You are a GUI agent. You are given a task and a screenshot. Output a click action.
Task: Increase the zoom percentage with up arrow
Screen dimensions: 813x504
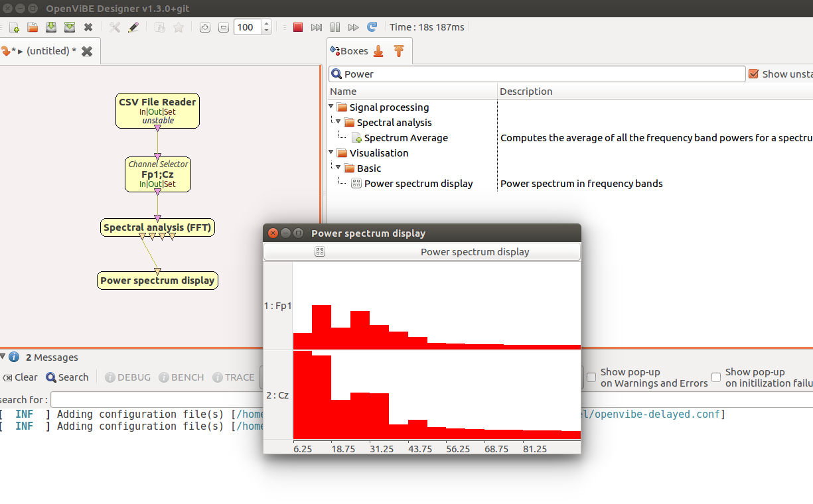[267, 24]
